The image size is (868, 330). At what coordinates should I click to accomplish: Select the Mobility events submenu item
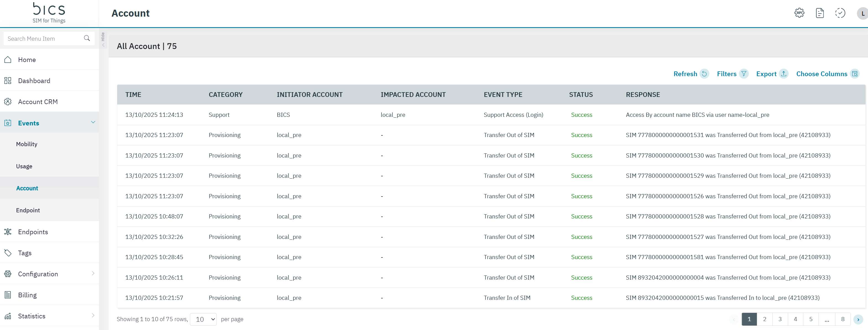pos(27,144)
